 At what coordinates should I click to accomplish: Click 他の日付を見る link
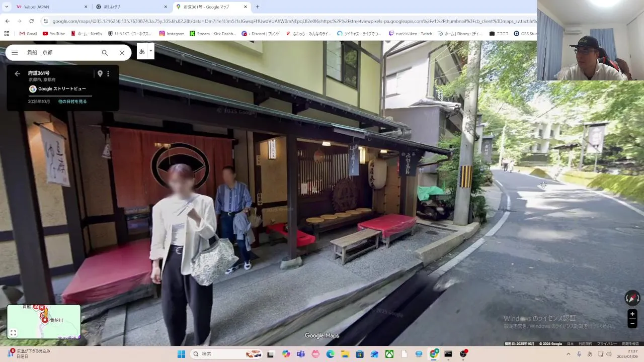pos(72,102)
